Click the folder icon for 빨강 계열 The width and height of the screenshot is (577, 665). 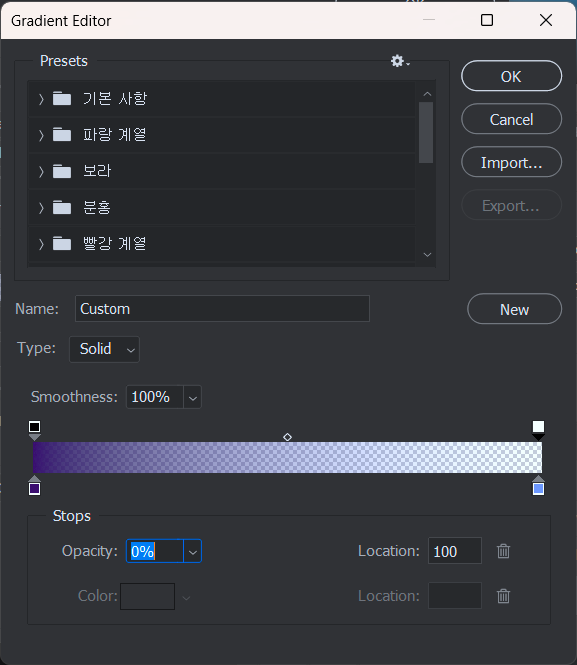62,244
